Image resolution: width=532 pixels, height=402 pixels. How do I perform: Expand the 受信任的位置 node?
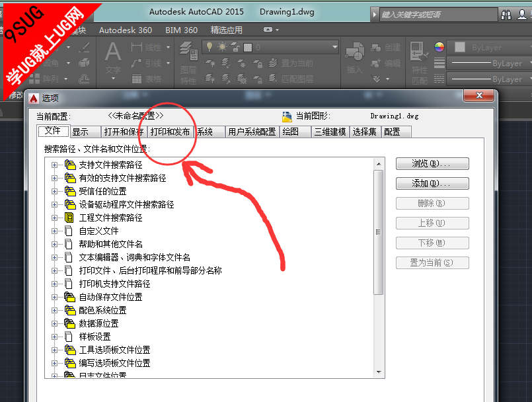pos(54,192)
